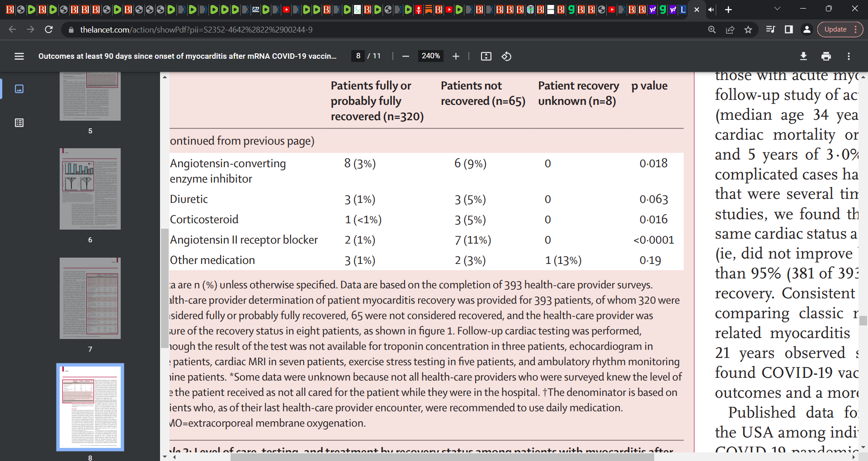The height and width of the screenshot is (461, 868).
Task: Click the 'p value' column header
Action: (x=649, y=85)
